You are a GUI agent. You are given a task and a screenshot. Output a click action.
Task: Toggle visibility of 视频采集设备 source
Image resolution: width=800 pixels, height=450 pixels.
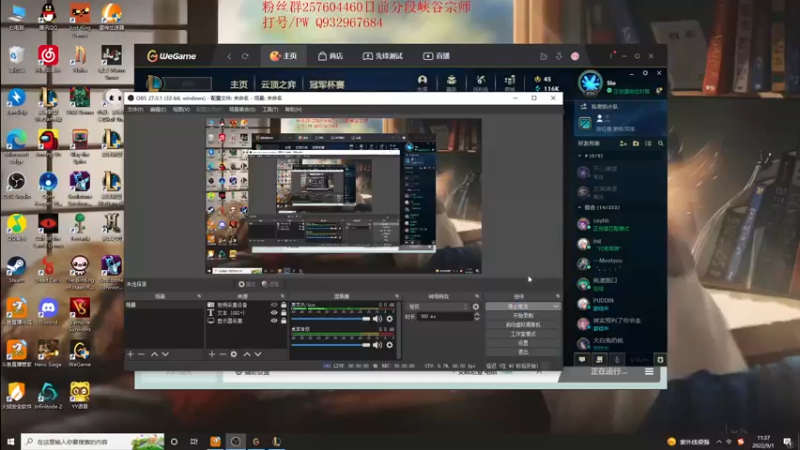tap(274, 305)
